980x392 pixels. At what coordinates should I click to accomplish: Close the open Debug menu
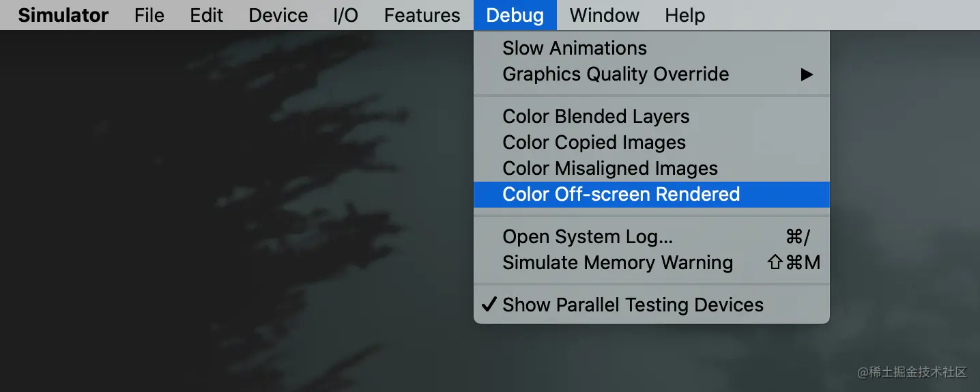(x=515, y=15)
